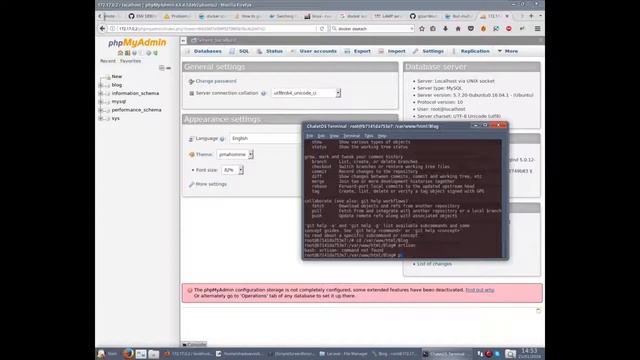The height and width of the screenshot is (360, 640).
Task: Select the blog database
Action: [117, 85]
